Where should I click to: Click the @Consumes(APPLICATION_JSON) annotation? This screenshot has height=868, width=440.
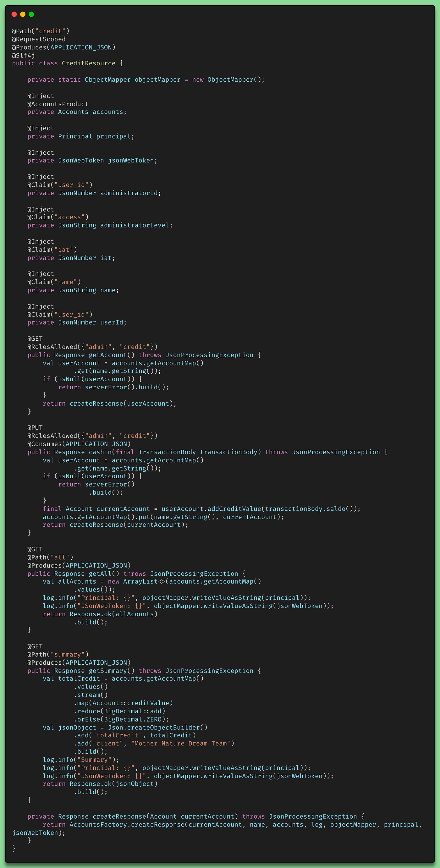coord(79,444)
